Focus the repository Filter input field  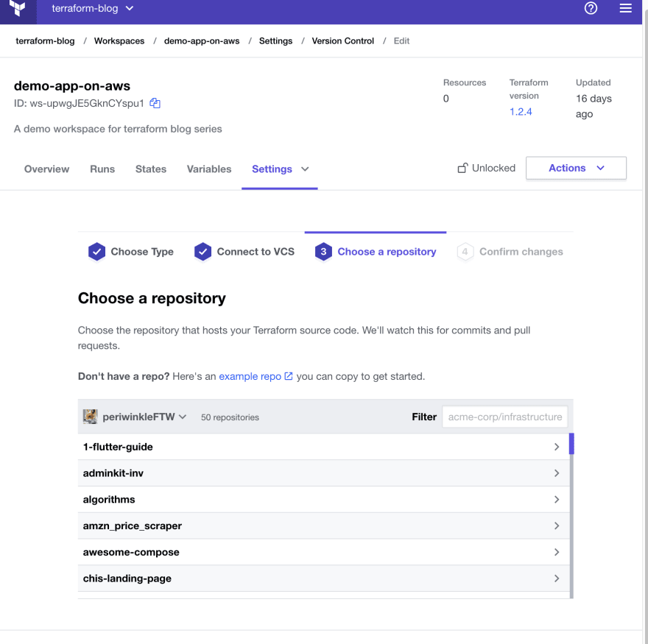click(x=504, y=417)
